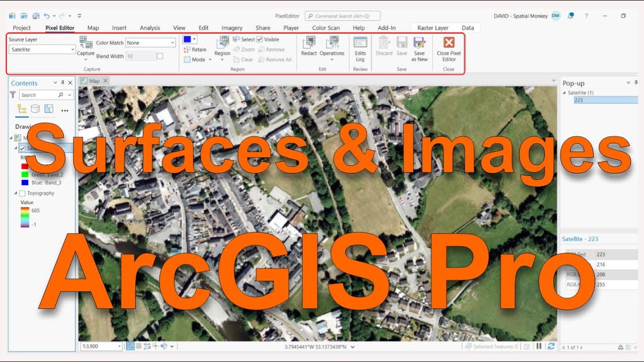
Task: Click Save as New
Action: (x=419, y=49)
